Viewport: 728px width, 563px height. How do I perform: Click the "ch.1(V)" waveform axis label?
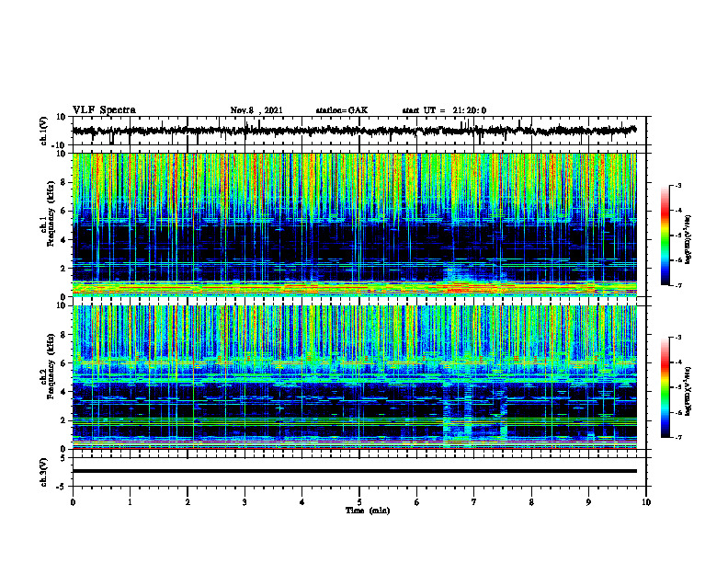44,131
